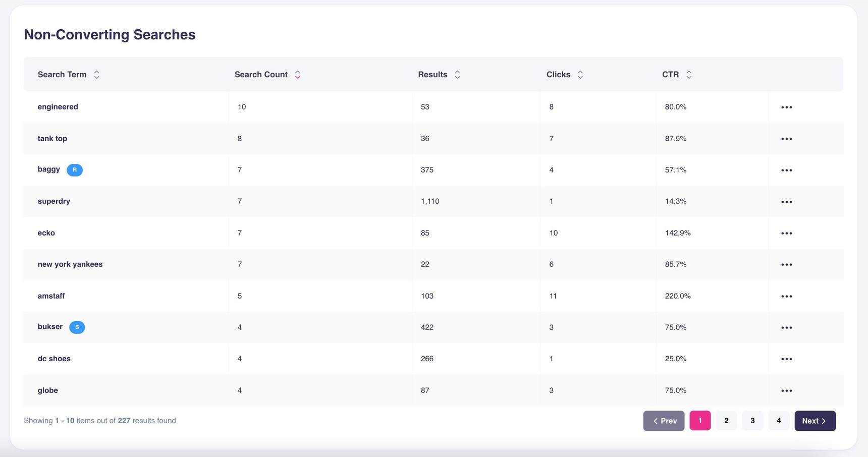
Task: Sort table by CTR column
Action: pos(688,75)
